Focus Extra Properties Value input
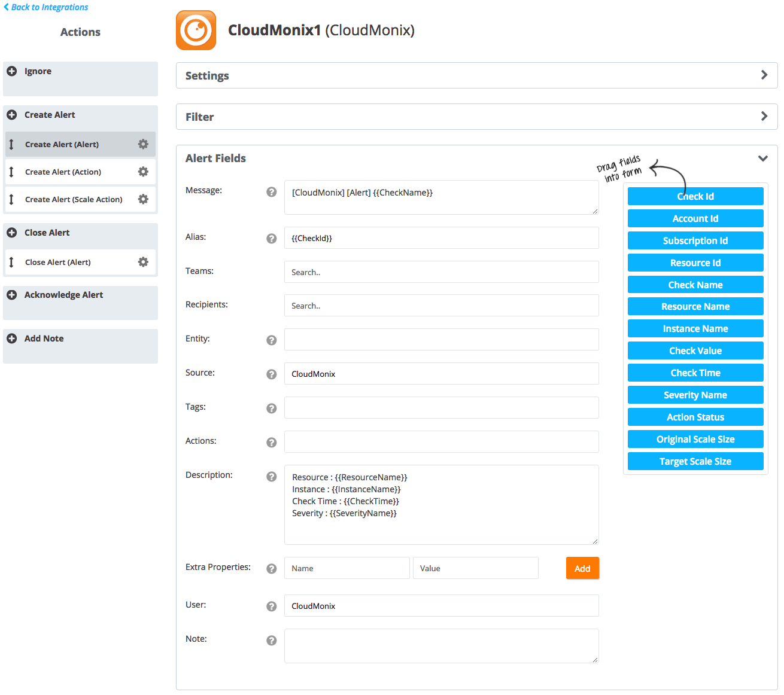This screenshot has width=784, height=695. click(476, 568)
